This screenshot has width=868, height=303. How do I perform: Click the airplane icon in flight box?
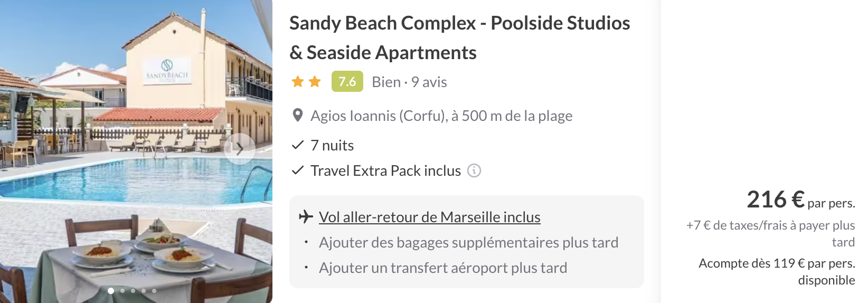tap(306, 216)
